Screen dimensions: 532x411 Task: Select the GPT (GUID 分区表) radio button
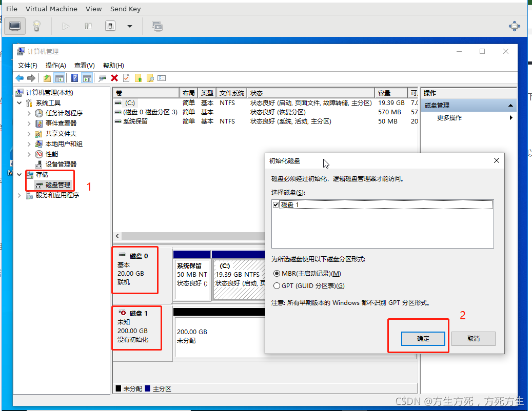pyautogui.click(x=277, y=285)
